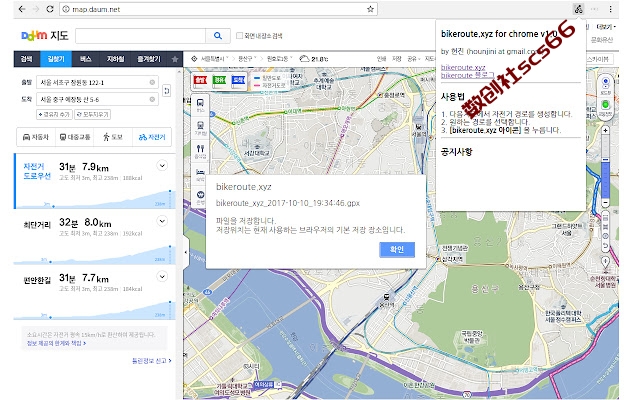Screen dimensions: 640x400
Task: Bookmark the page with the star icon
Action: [x=370, y=9]
